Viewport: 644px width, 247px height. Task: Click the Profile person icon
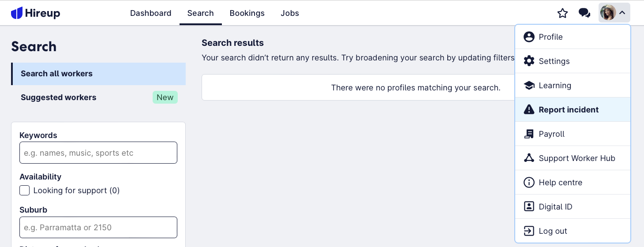pos(529,37)
